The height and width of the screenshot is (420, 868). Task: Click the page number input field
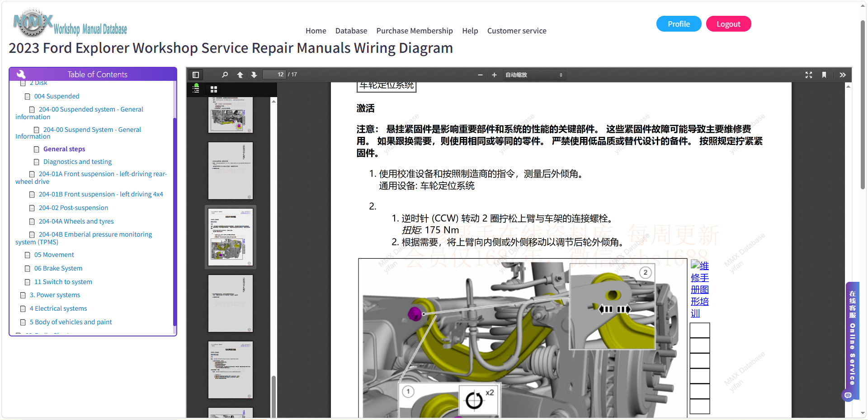tap(274, 75)
